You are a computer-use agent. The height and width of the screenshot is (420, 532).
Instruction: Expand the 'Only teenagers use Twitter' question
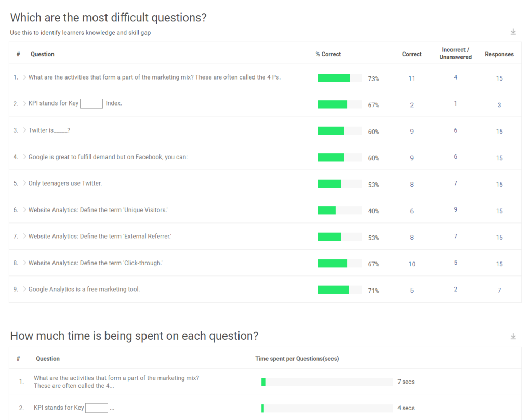click(x=24, y=183)
